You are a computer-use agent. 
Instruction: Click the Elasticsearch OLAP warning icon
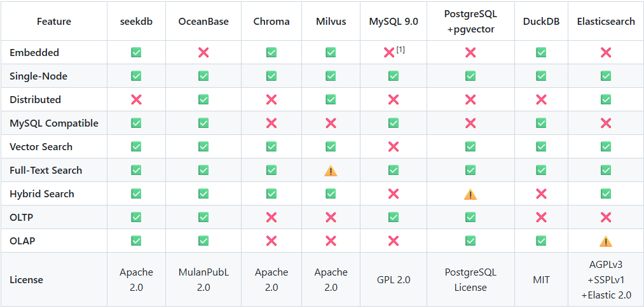coord(606,241)
